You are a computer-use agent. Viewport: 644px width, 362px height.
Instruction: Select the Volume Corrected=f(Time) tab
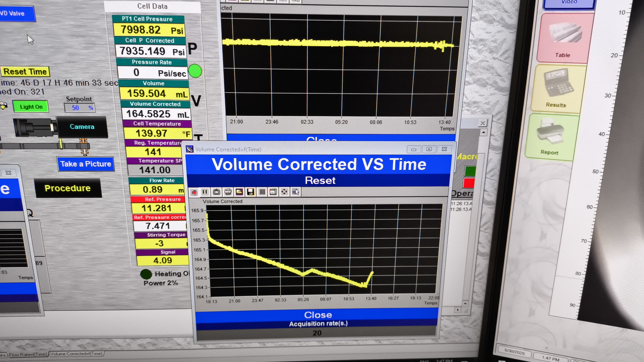coord(76,354)
